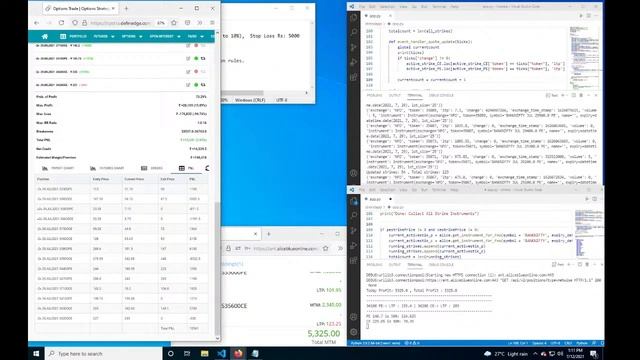Screen dimensions: 640x360
Task: Click the edit icon on the fourth position row
Action: coord(188,85)
